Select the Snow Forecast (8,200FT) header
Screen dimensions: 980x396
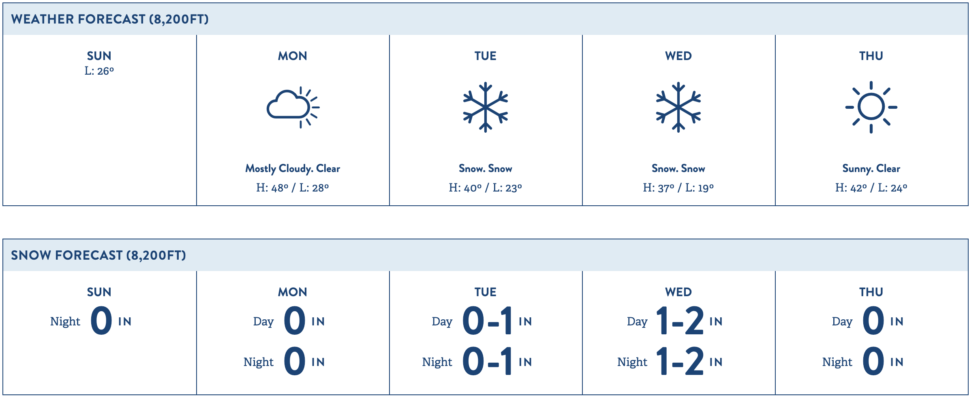(x=98, y=255)
